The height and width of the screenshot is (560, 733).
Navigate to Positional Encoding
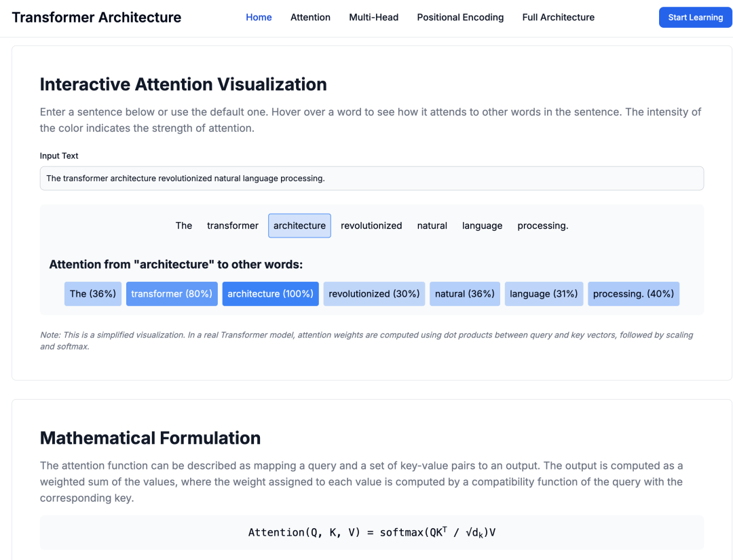pyautogui.click(x=460, y=18)
